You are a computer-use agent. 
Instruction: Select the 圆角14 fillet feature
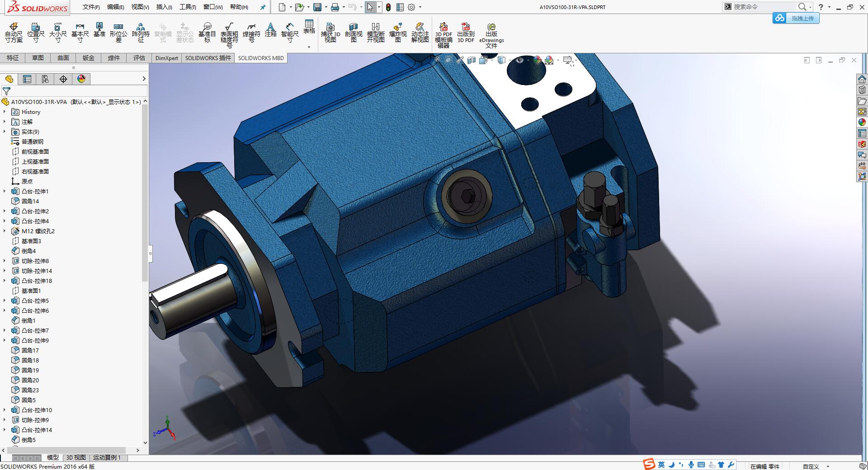[x=30, y=201]
